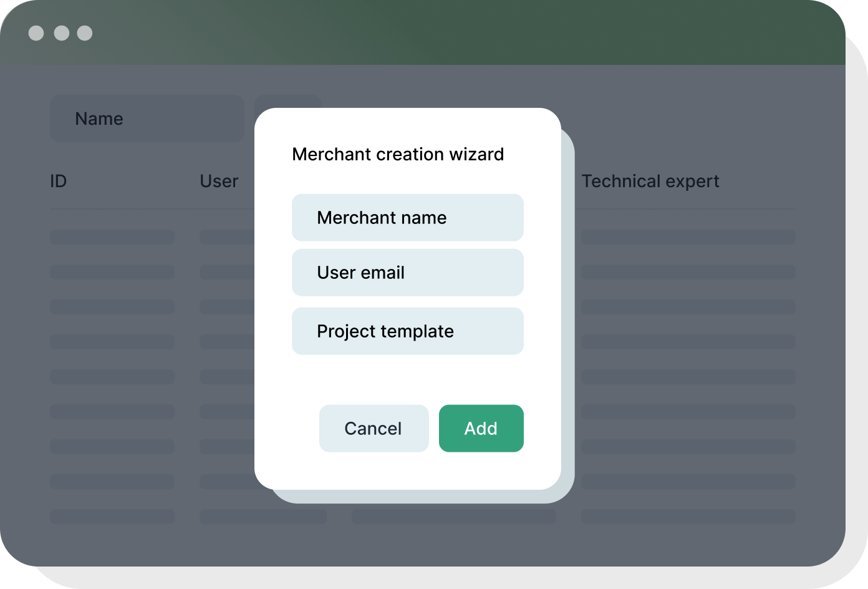868x589 pixels.
Task: Cancel the merchant creation wizard
Action: tap(374, 428)
